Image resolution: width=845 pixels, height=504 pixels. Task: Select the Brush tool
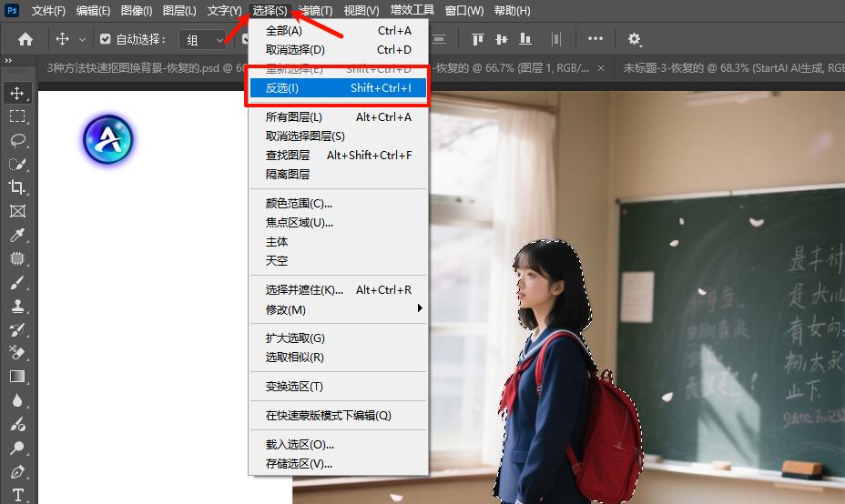tap(17, 282)
